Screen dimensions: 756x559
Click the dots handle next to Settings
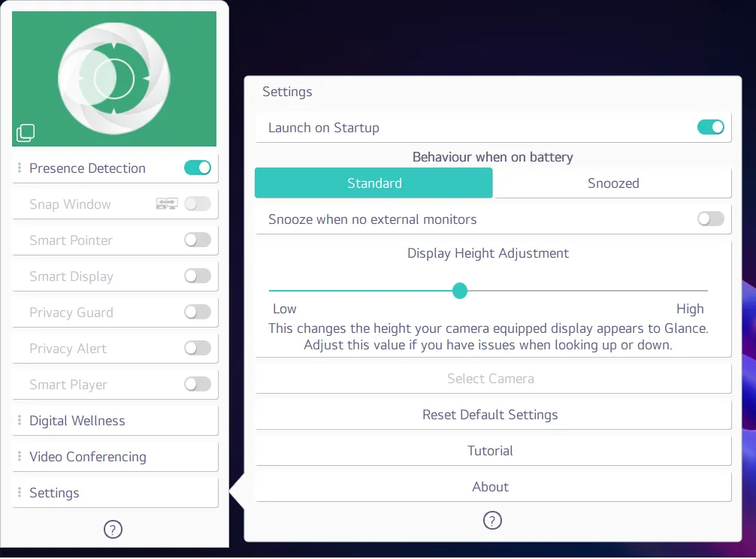coord(20,493)
